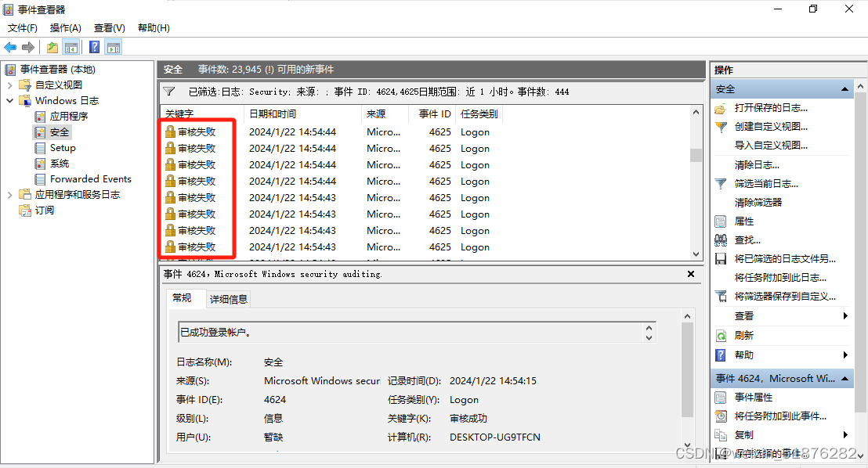Screen dimensions: 868x468
Task: Open the blue Help question mark toolbar icon
Action: coord(94,46)
